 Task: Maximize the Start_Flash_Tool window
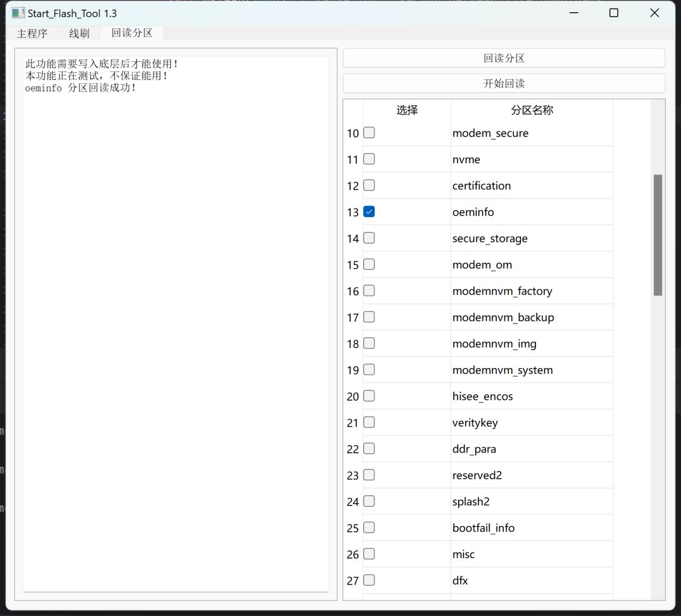pyautogui.click(x=613, y=13)
